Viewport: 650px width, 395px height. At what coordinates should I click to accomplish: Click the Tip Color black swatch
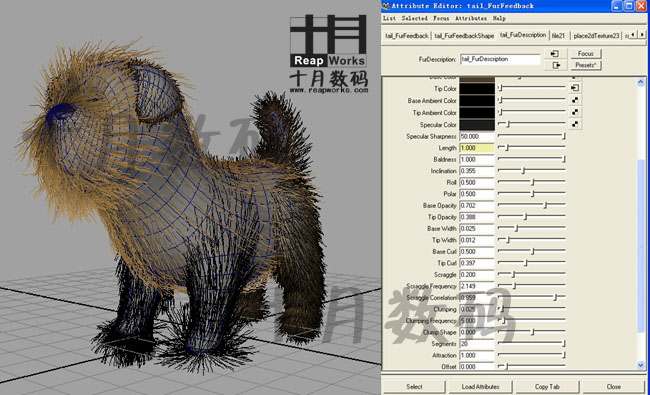477,88
